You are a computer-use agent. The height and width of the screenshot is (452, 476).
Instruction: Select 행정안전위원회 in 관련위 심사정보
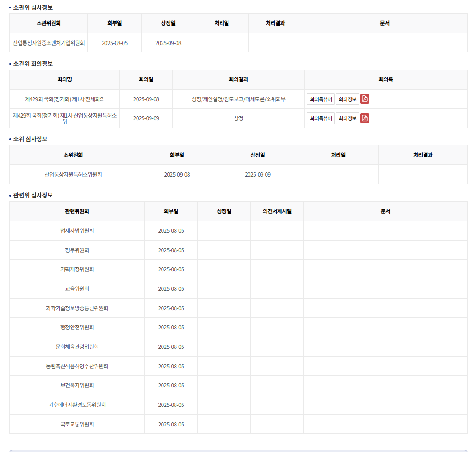pyautogui.click(x=77, y=328)
